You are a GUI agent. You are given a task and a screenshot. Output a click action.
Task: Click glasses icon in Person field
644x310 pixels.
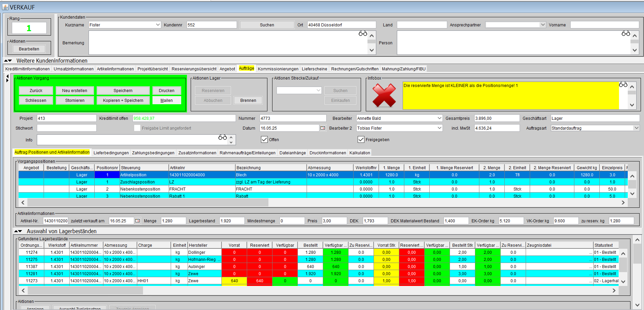[626, 34]
